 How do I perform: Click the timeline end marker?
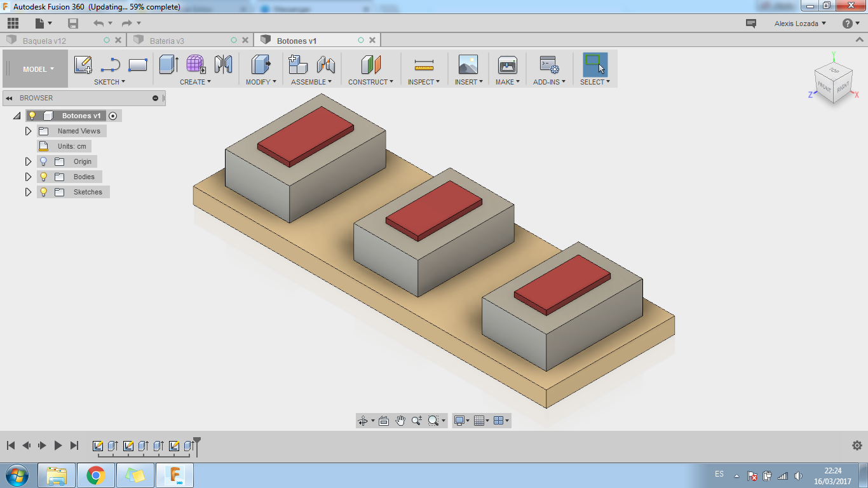point(197,445)
